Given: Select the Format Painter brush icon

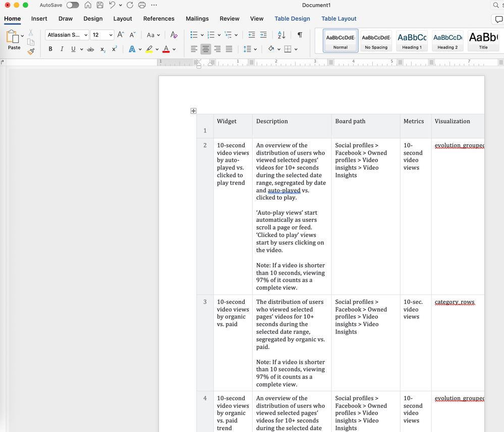Looking at the screenshot, I should [x=31, y=51].
